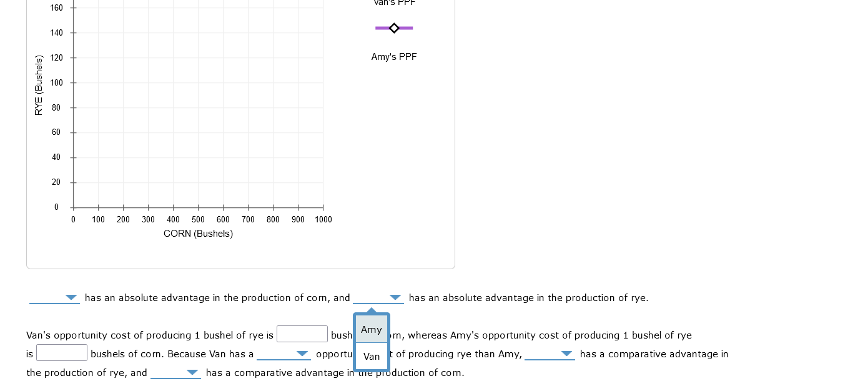Select Amy in the open dropdown list

point(372,329)
